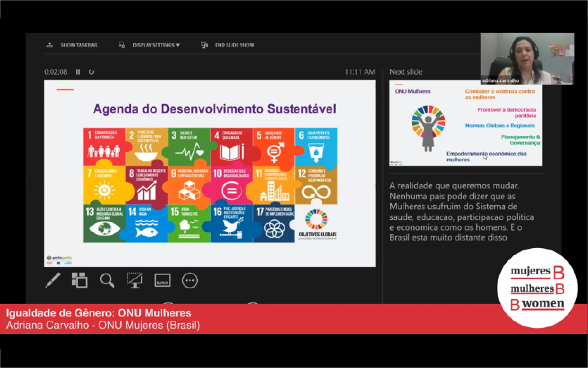This screenshot has height=368, width=588.
Task: Pause the presentation timer
Action: [78, 72]
